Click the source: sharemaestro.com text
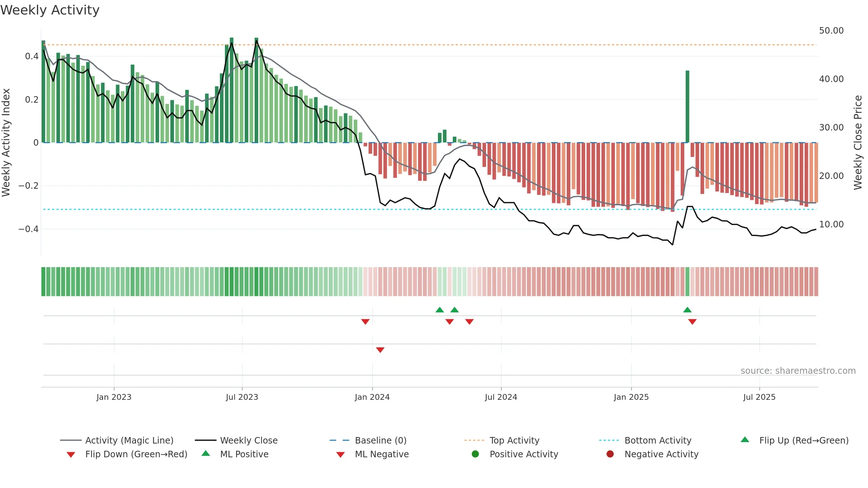868x488 pixels. click(x=798, y=371)
